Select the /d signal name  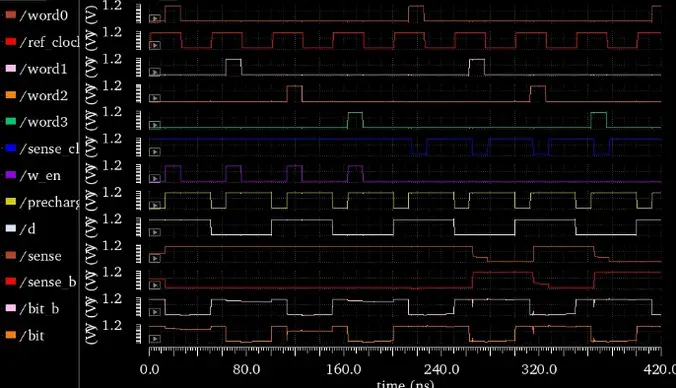[28, 229]
